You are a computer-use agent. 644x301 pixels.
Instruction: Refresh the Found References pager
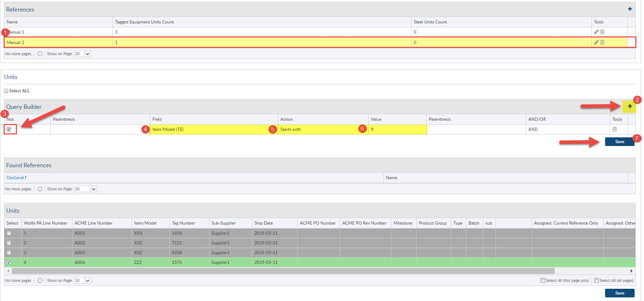40,189
